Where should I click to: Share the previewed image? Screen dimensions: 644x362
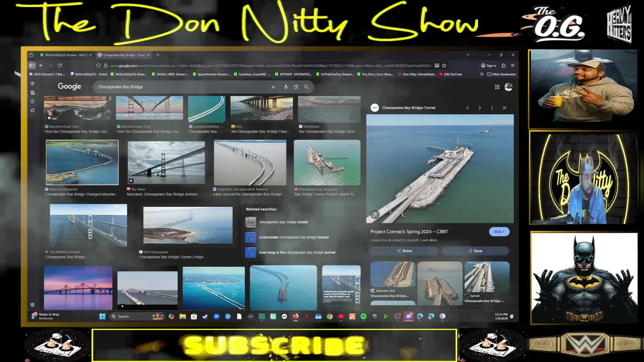404,251
